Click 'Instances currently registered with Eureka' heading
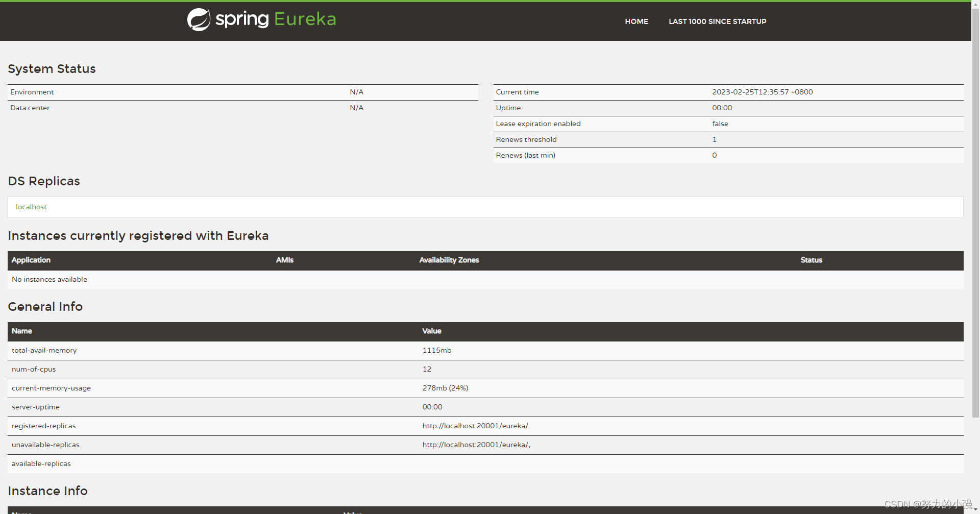The image size is (980, 514). point(138,236)
